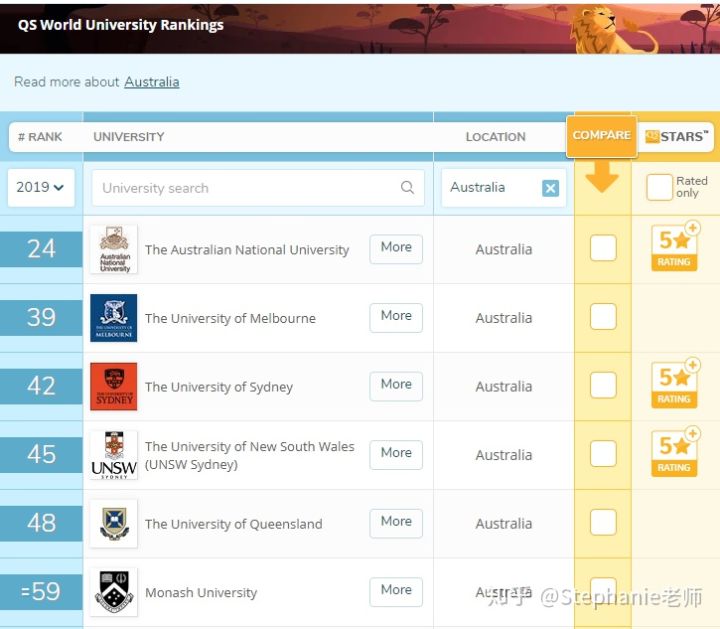Click Australia location in Melbourne row
Viewport: 720px width, 629px height.
(x=504, y=318)
